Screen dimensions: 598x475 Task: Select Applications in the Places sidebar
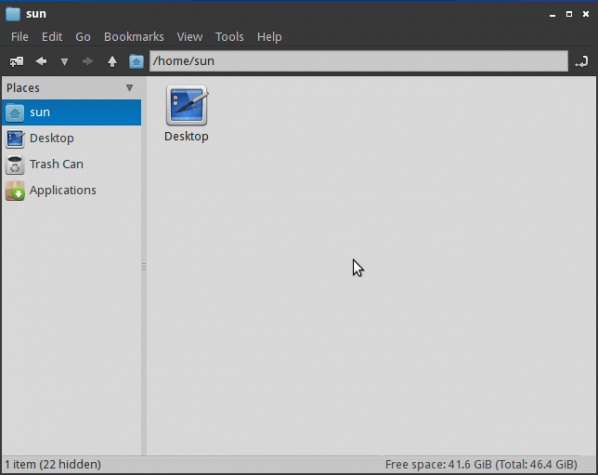72,190
